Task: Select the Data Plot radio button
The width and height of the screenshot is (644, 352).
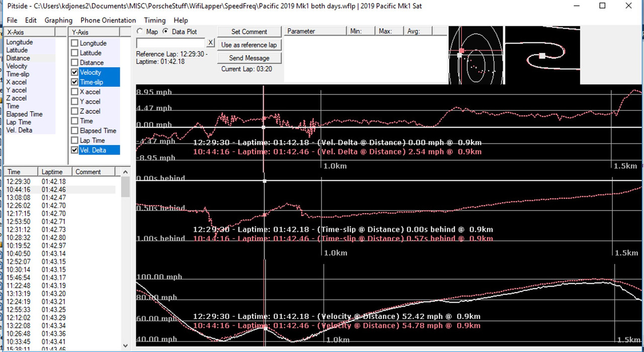Action: click(166, 32)
